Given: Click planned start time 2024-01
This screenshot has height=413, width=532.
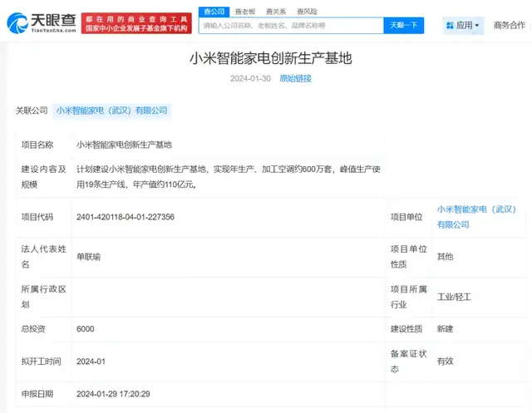Looking at the screenshot, I should pos(91,361).
